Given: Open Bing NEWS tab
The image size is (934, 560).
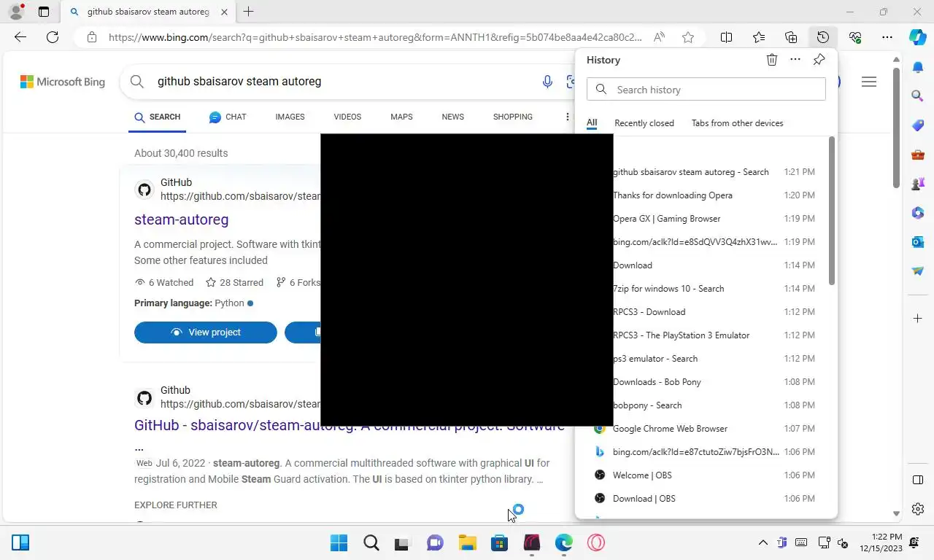Looking at the screenshot, I should click(x=452, y=117).
